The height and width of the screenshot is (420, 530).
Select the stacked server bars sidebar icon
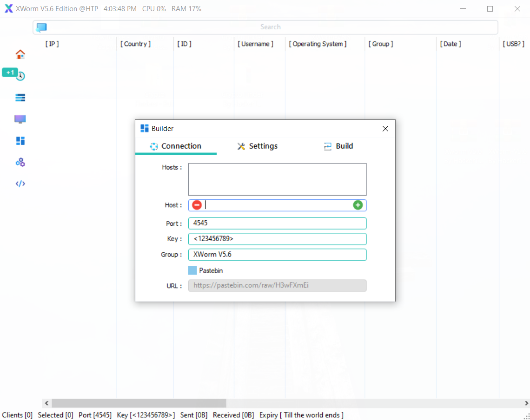point(20,98)
